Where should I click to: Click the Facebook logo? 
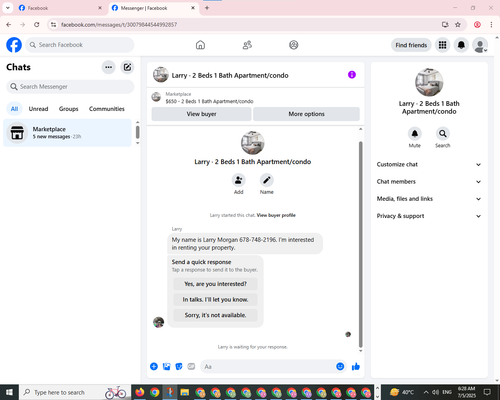tap(14, 45)
